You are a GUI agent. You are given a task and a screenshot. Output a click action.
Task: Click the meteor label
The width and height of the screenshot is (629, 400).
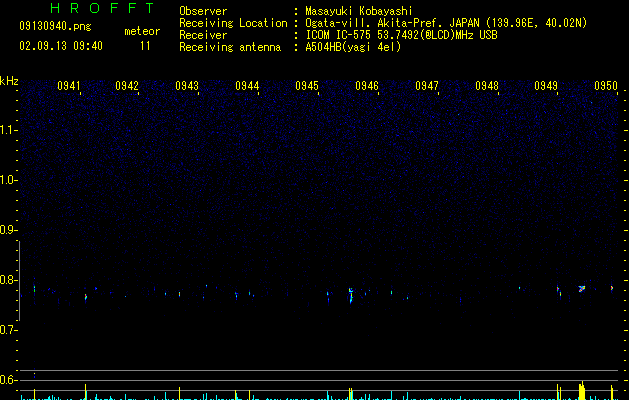point(142,31)
